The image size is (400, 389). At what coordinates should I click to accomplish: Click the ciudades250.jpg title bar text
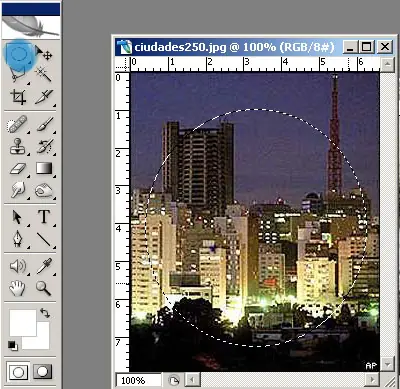click(234, 47)
